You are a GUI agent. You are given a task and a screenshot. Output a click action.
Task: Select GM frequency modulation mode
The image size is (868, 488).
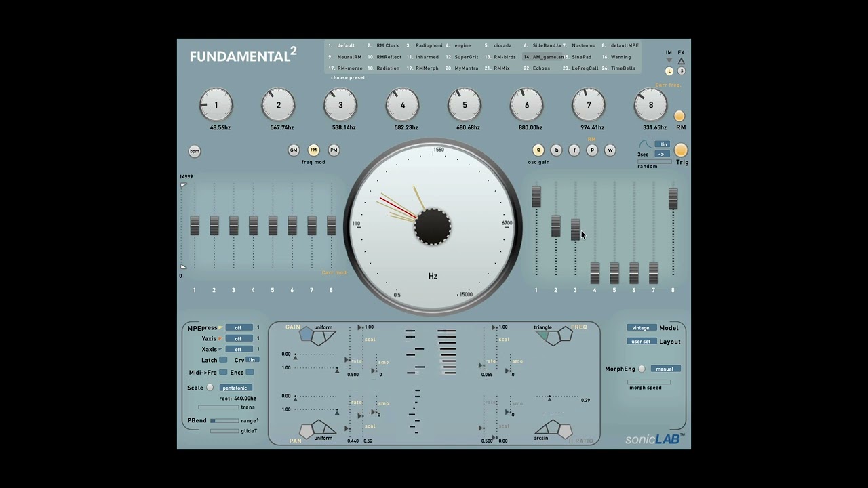point(294,150)
